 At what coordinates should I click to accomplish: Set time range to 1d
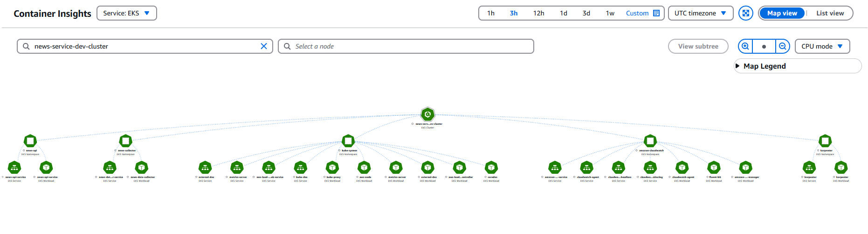564,13
